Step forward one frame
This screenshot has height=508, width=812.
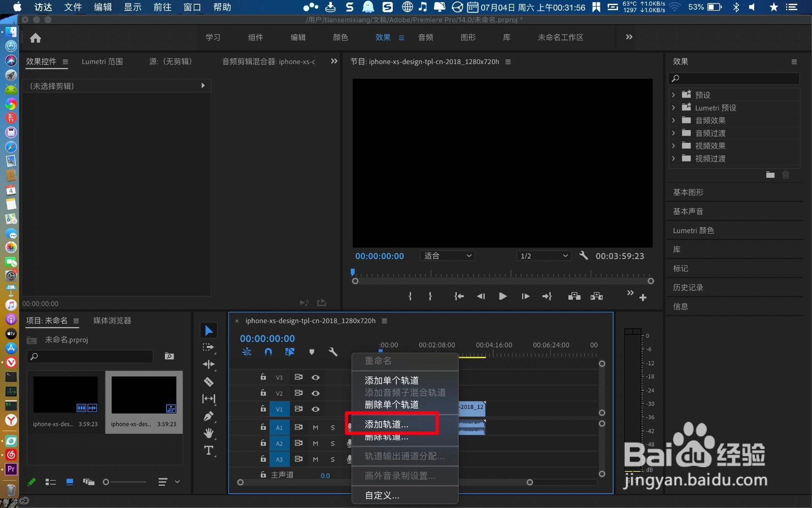click(525, 296)
